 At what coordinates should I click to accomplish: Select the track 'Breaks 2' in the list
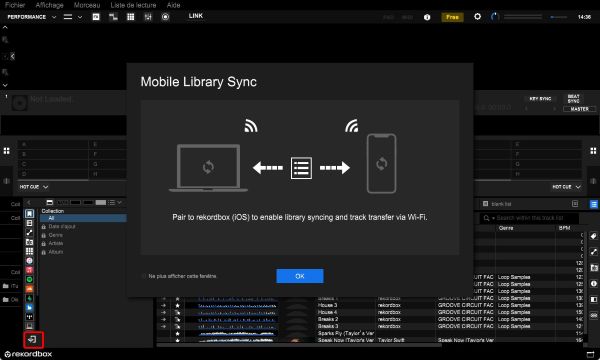coord(328,319)
